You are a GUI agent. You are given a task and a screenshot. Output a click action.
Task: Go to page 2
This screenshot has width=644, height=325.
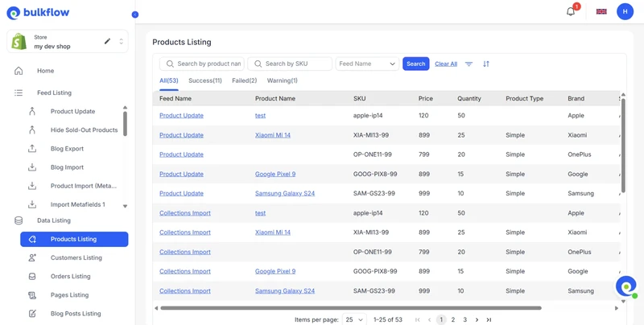[x=453, y=319]
